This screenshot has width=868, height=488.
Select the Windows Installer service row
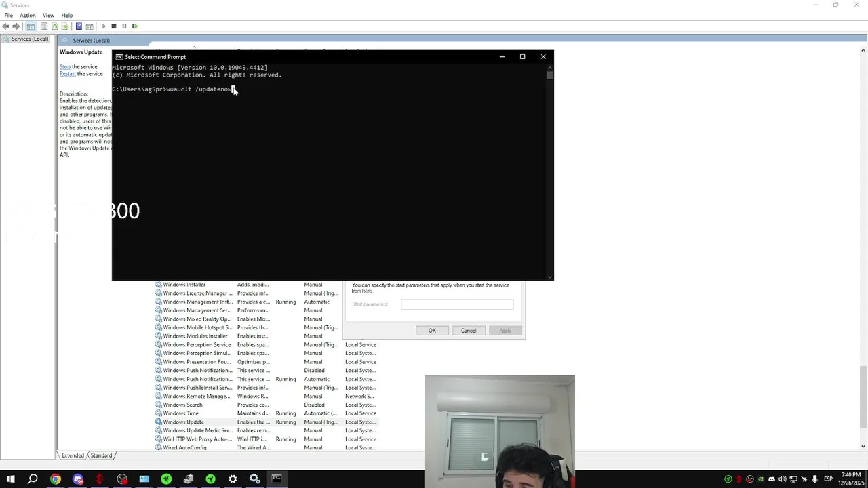pyautogui.click(x=248, y=285)
